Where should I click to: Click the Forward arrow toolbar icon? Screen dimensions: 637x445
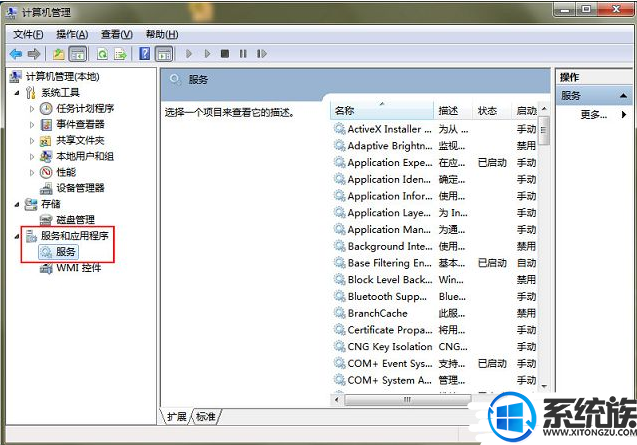34,54
